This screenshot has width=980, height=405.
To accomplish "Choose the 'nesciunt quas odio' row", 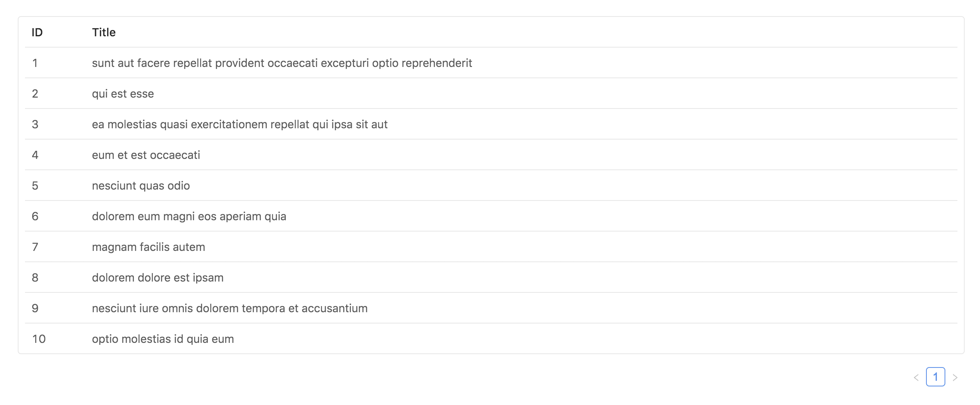I will coord(141,186).
